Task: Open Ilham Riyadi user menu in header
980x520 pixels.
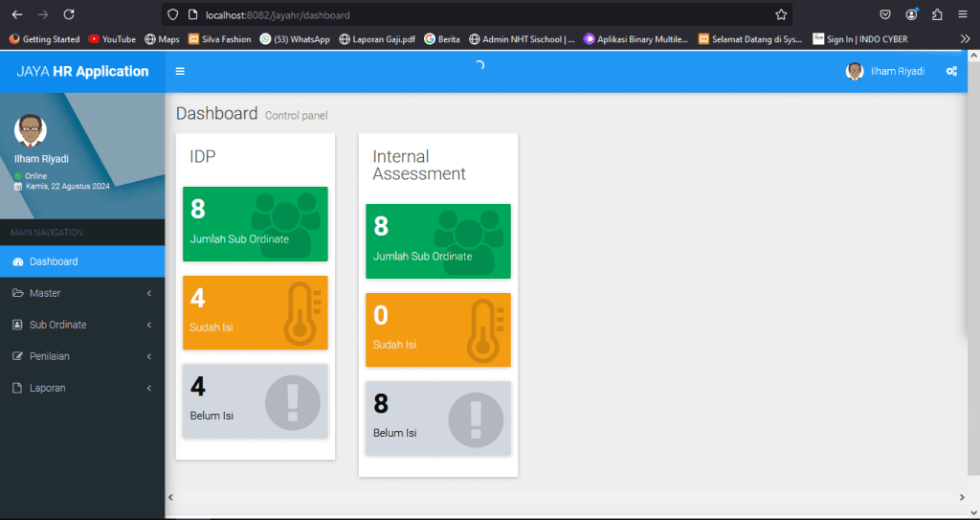Action: [x=885, y=71]
